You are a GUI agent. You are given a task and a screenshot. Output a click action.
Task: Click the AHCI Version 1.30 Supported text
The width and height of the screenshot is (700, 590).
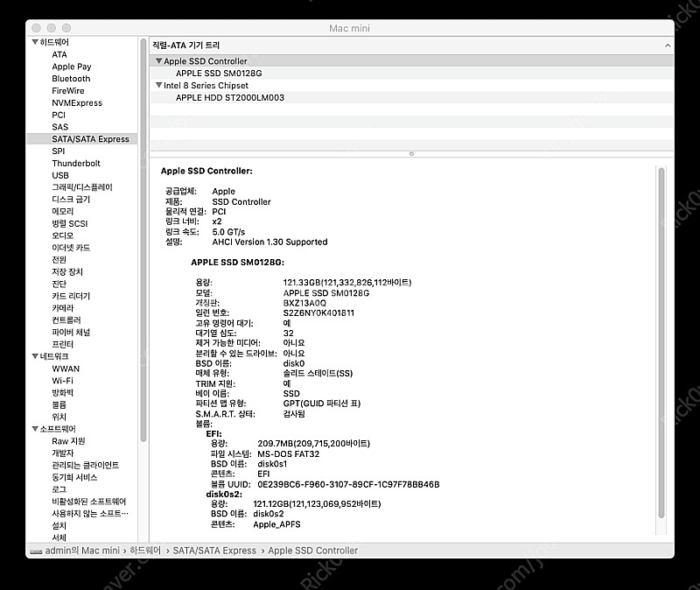click(x=269, y=242)
